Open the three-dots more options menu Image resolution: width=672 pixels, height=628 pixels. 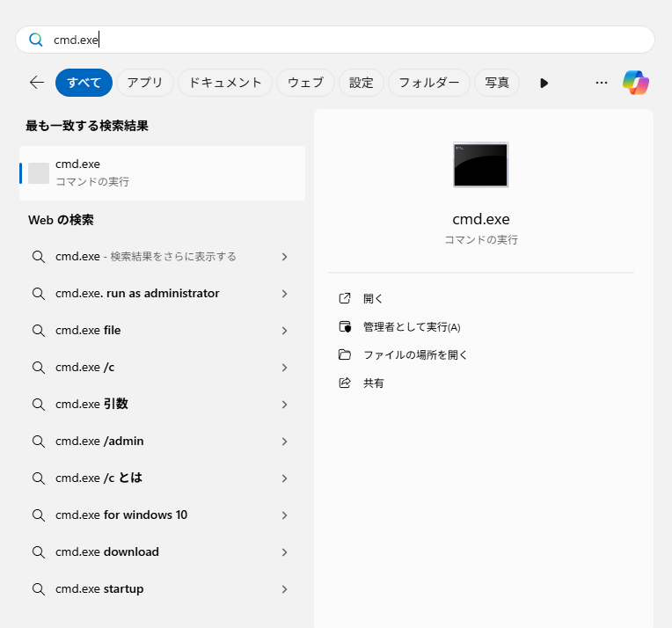point(602,83)
